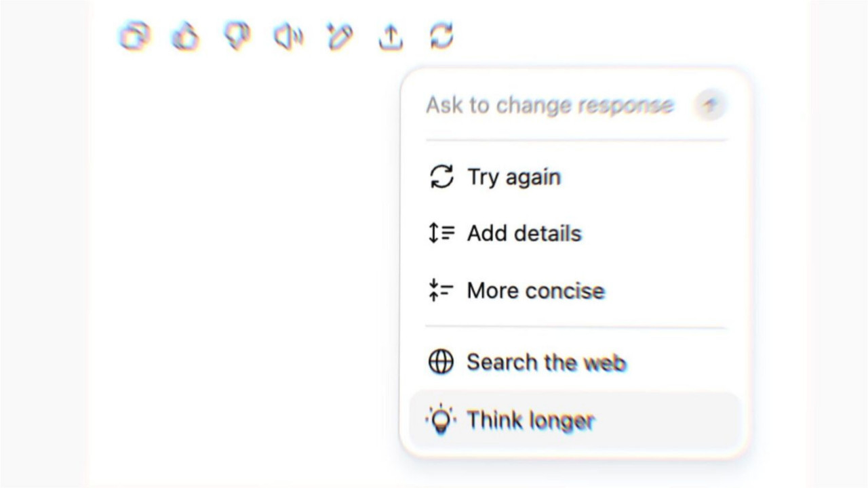Focus the 'Ask to change response' field
This screenshot has width=868, height=488.
click(x=549, y=106)
